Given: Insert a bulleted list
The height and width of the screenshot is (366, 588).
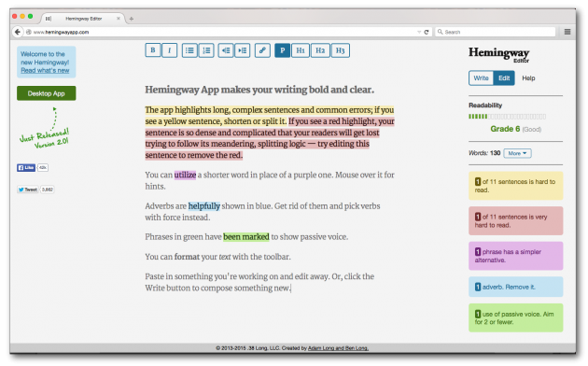Looking at the screenshot, I should pyautogui.click(x=189, y=50).
